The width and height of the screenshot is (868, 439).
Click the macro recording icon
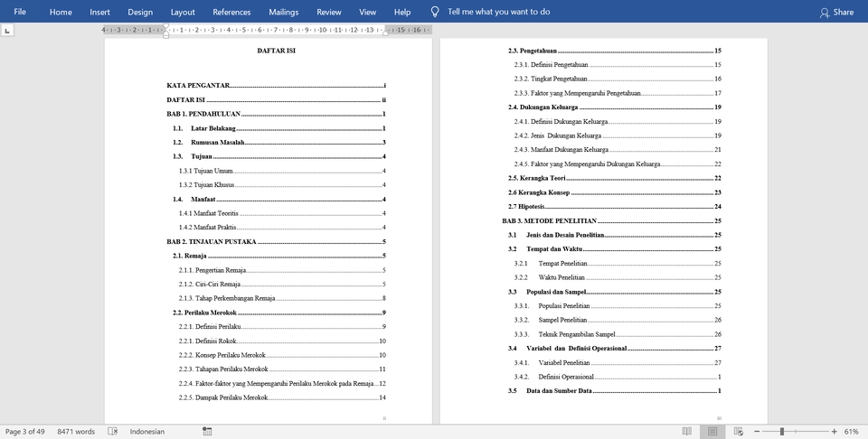tap(207, 431)
